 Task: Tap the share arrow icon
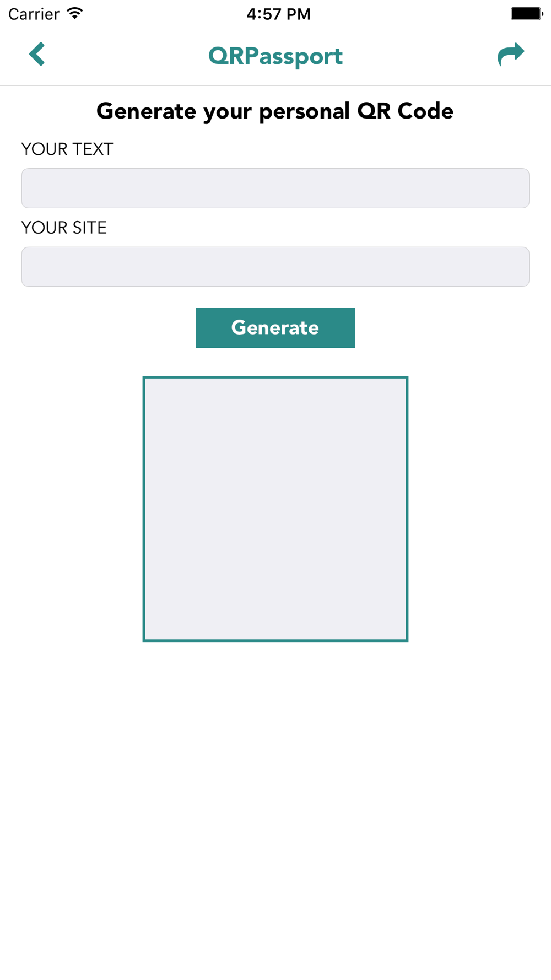click(x=511, y=54)
